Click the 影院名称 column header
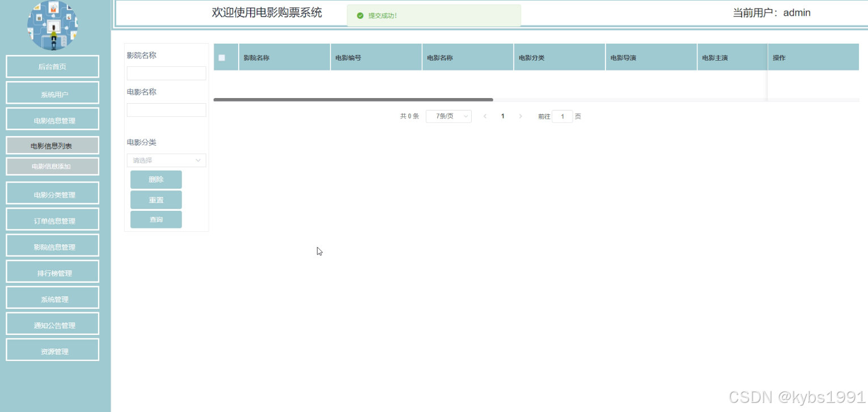The image size is (868, 412). point(285,57)
